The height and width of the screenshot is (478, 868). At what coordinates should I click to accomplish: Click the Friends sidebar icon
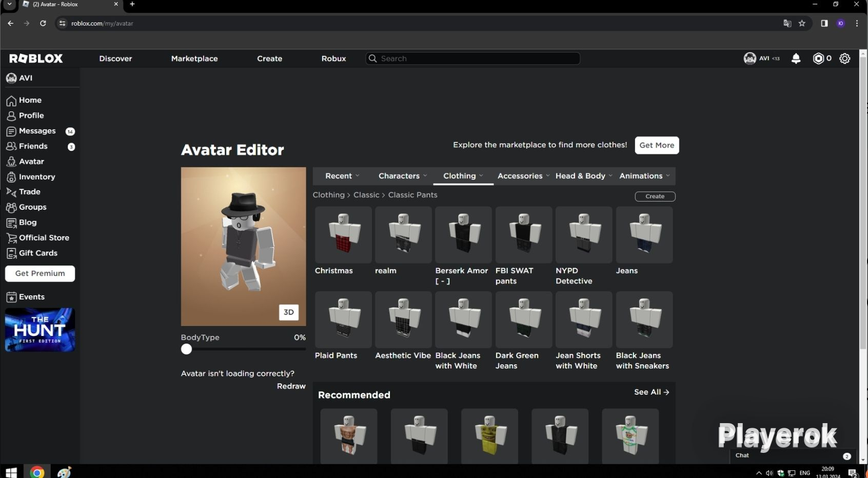pos(11,146)
